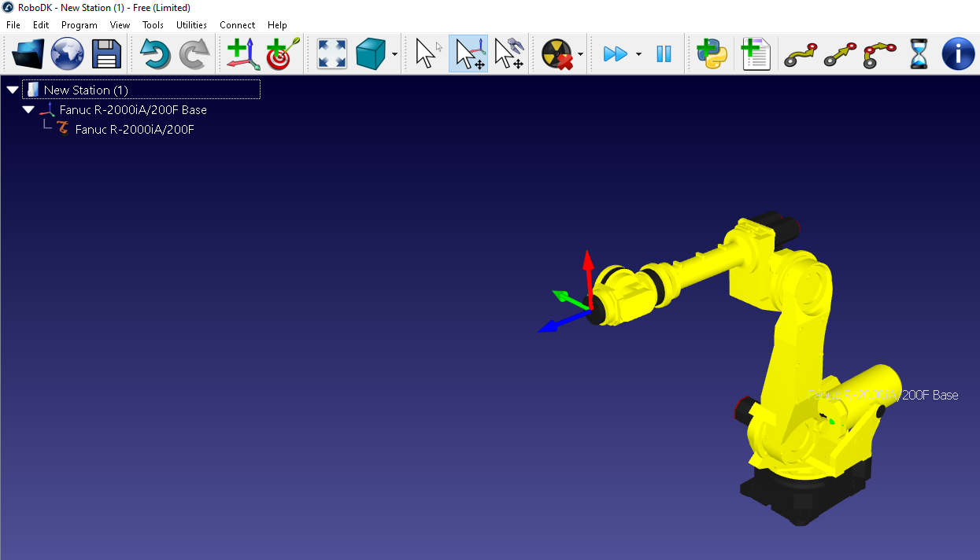Select New Station (1) in the tree
This screenshot has width=980, height=560.
coord(86,90)
